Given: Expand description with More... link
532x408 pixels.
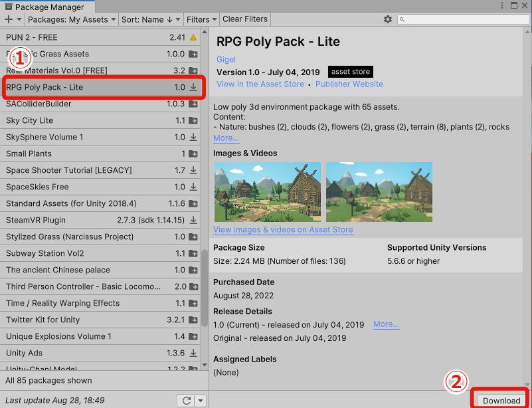Looking at the screenshot, I should point(226,138).
